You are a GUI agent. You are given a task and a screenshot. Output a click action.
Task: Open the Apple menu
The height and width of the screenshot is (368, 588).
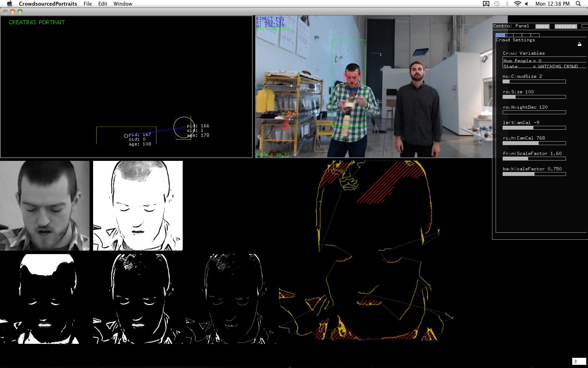pos(9,4)
